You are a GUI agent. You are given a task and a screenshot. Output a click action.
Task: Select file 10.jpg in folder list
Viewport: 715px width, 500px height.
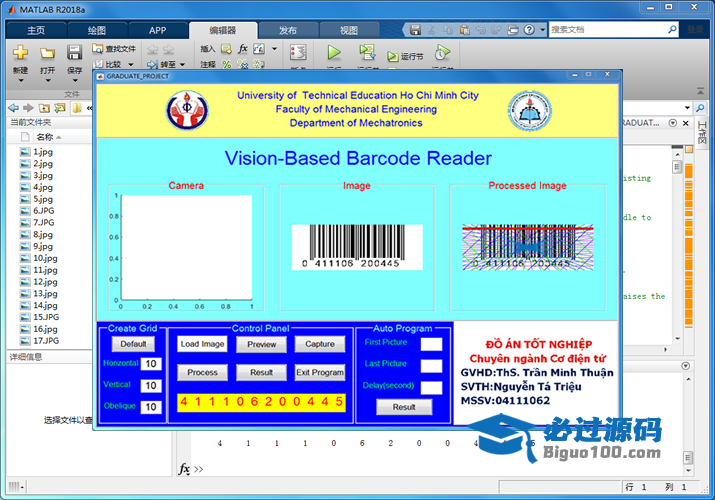[x=45, y=258]
